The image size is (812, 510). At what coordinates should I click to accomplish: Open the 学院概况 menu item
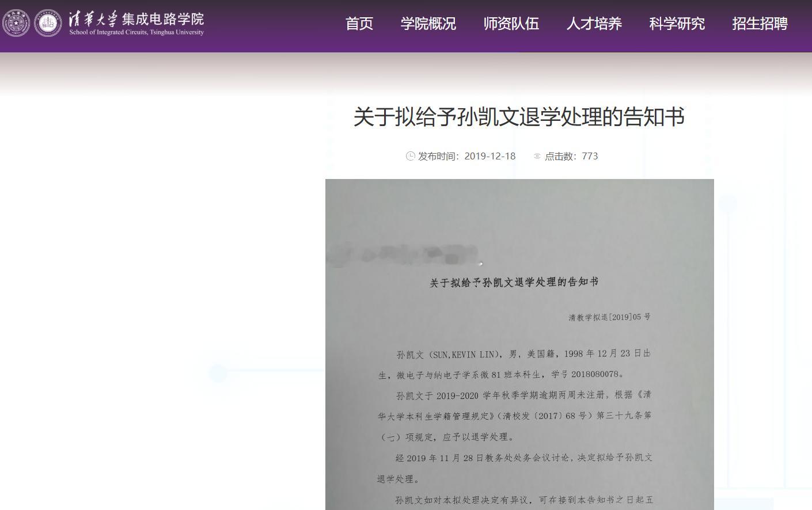pos(428,24)
